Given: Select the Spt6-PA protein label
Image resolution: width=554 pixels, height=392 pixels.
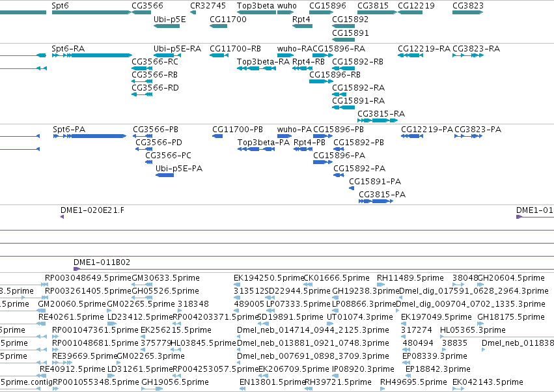Looking at the screenshot, I should tap(69, 130).
